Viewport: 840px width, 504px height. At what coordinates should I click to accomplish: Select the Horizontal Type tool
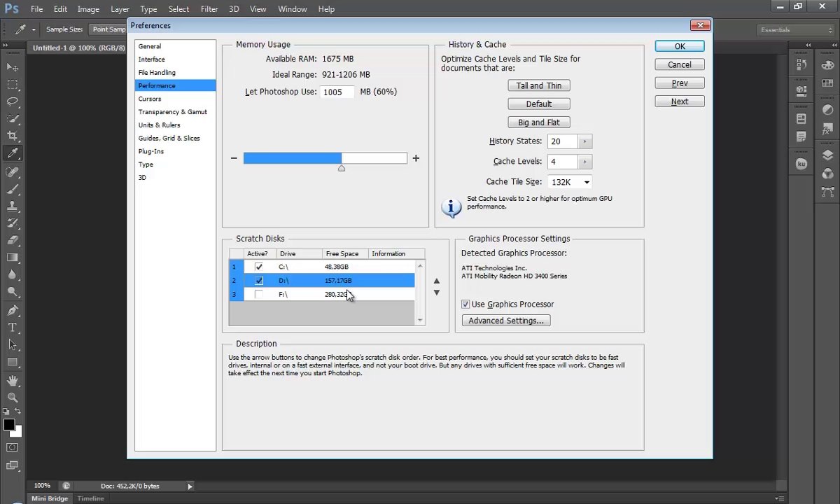(13, 328)
